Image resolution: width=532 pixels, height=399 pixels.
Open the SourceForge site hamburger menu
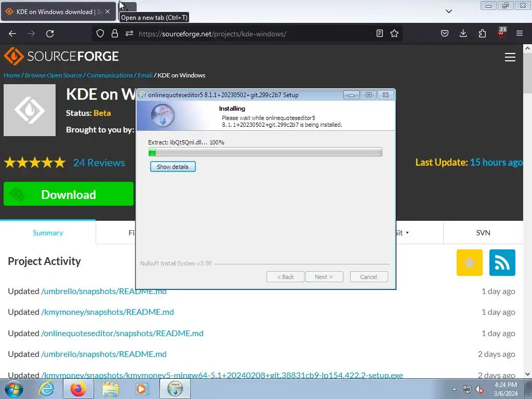coord(510,57)
